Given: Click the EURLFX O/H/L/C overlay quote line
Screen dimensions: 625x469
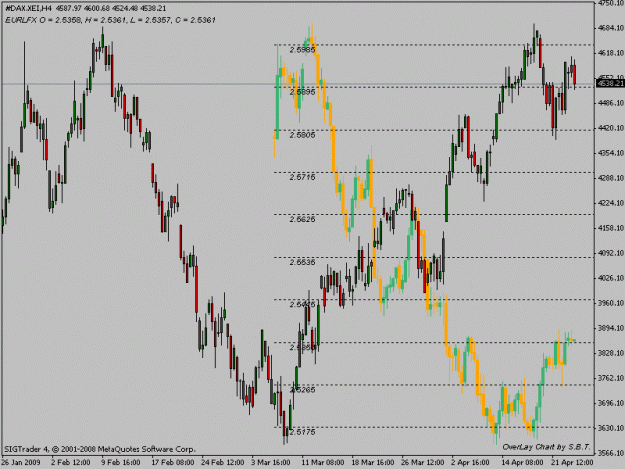Looking at the screenshot, I should point(110,20).
